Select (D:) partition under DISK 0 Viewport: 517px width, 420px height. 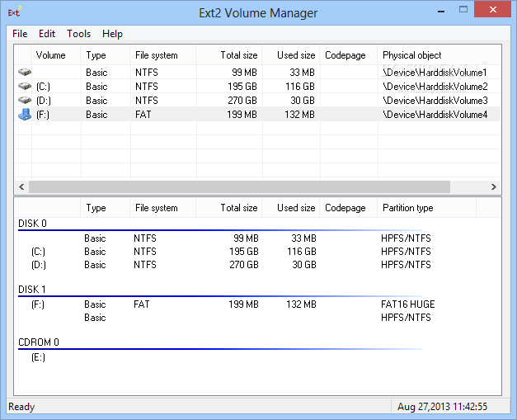39,265
